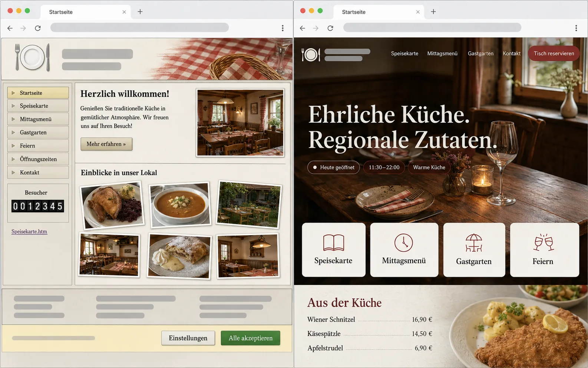This screenshot has height=368, width=588.
Task: Go back in the left browser window
Action: point(10,28)
